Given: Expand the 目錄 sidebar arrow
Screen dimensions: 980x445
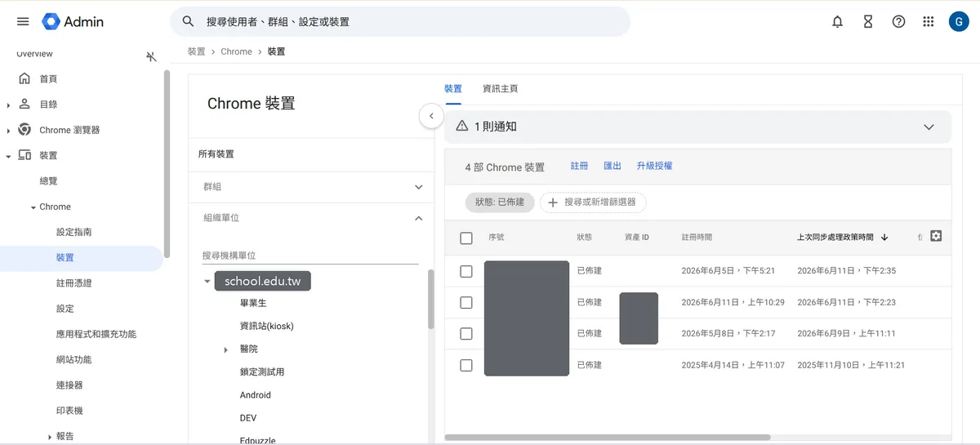Looking at the screenshot, I should point(8,105).
